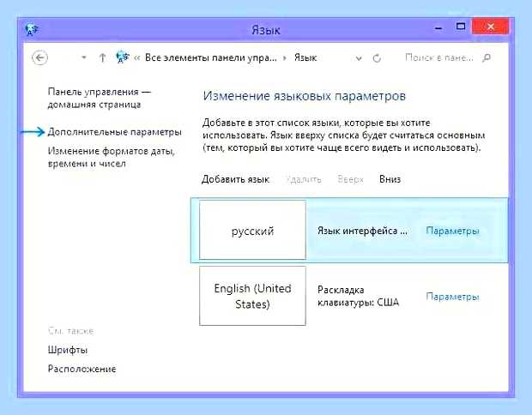Select the 'English (United States)' language tile

(x=252, y=296)
